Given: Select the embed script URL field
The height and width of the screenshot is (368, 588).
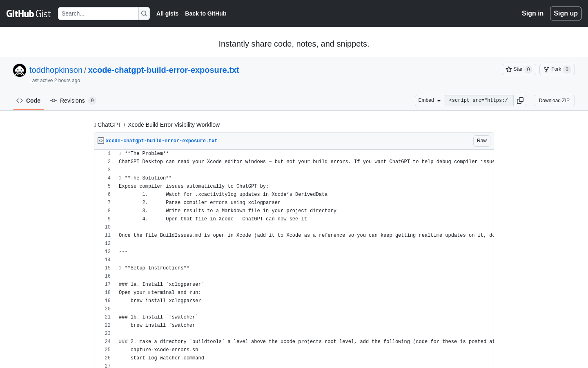Looking at the screenshot, I should coord(479,101).
